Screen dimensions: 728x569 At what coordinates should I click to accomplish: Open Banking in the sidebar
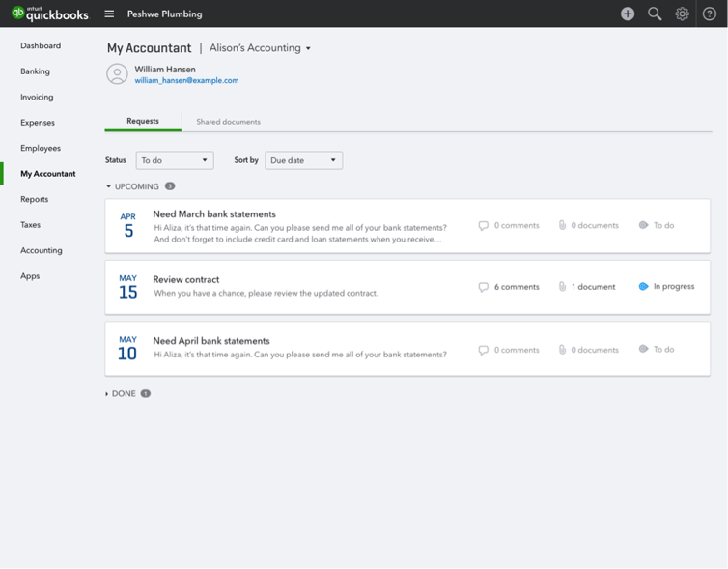(x=36, y=71)
